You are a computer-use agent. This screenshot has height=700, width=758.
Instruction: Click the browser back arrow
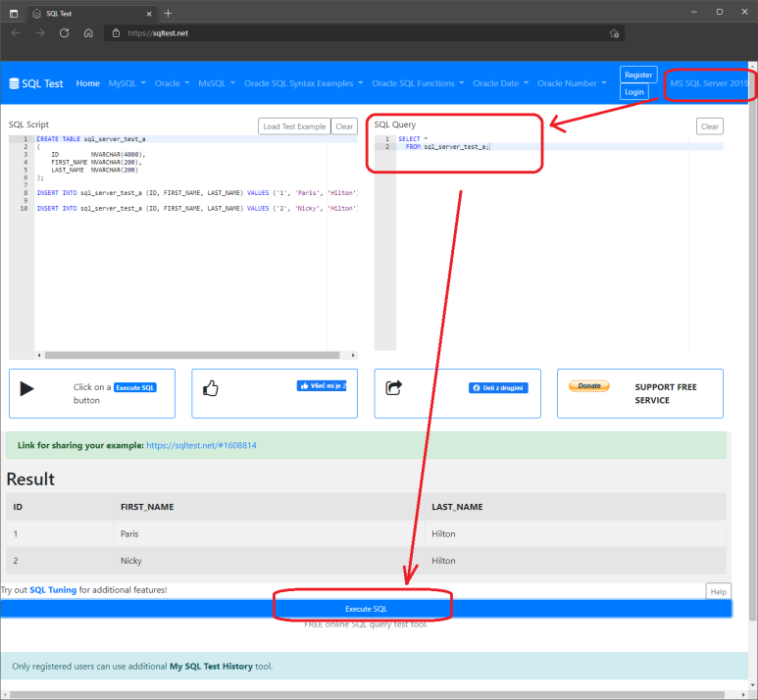click(x=16, y=33)
